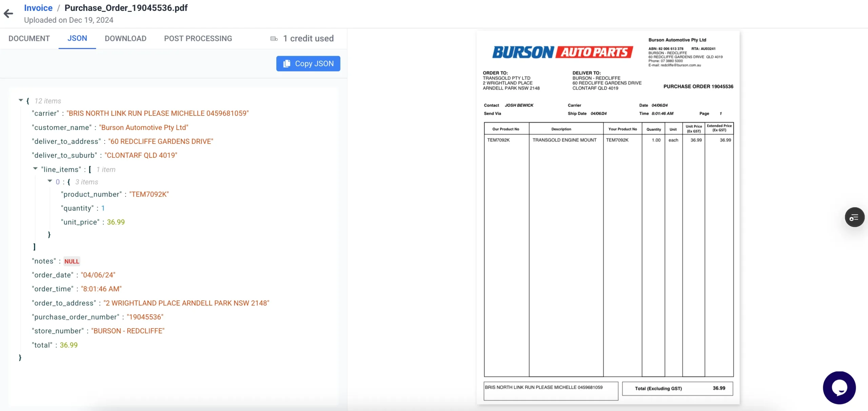Open the DOWNLOAD tab
868x411 pixels.
pyautogui.click(x=125, y=38)
